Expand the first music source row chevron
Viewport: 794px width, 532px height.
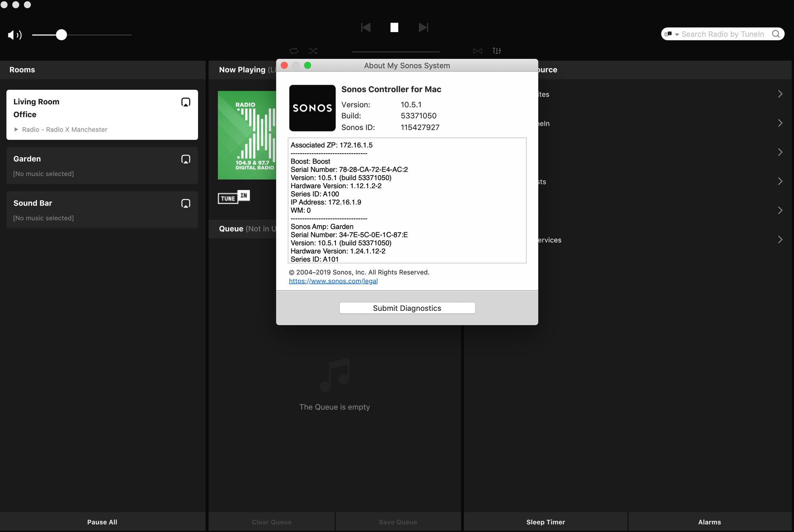click(780, 94)
